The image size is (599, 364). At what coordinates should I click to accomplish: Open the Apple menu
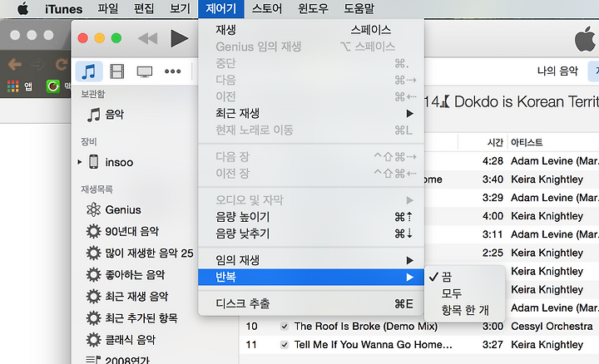coord(23,8)
